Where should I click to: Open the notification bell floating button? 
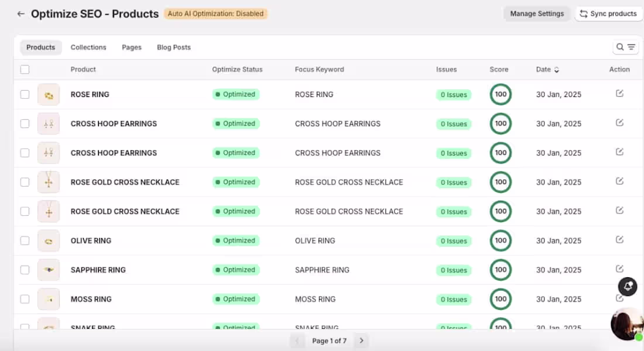click(x=628, y=287)
